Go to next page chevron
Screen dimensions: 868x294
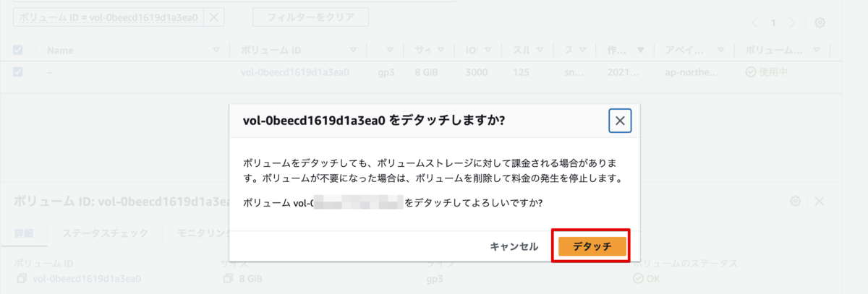[791, 22]
